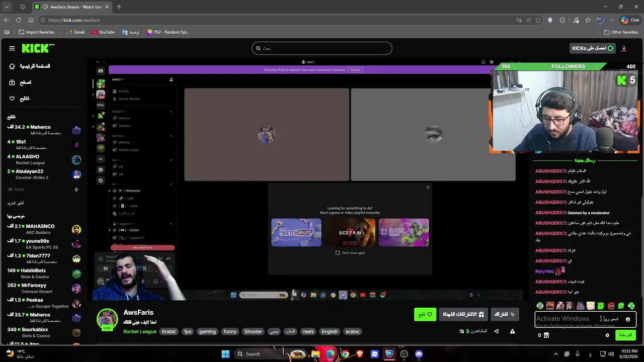Select the Shooter stream tag
Screen dimensions: 644x362
click(x=253, y=331)
